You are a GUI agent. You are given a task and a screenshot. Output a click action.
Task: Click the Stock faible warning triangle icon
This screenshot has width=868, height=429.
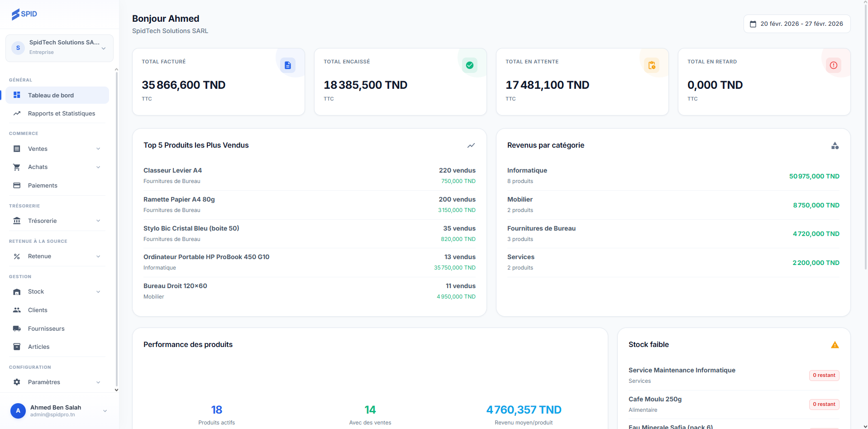pyautogui.click(x=835, y=345)
